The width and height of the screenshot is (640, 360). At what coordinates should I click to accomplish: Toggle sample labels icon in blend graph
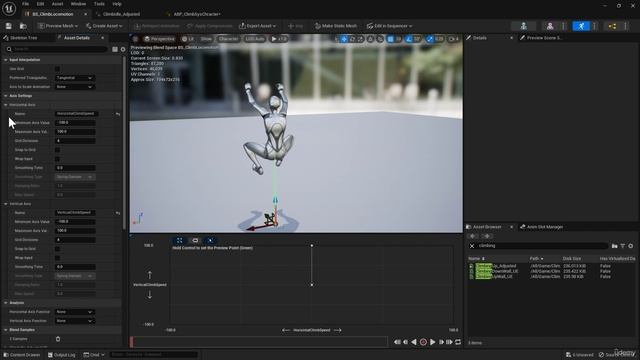pos(195,240)
